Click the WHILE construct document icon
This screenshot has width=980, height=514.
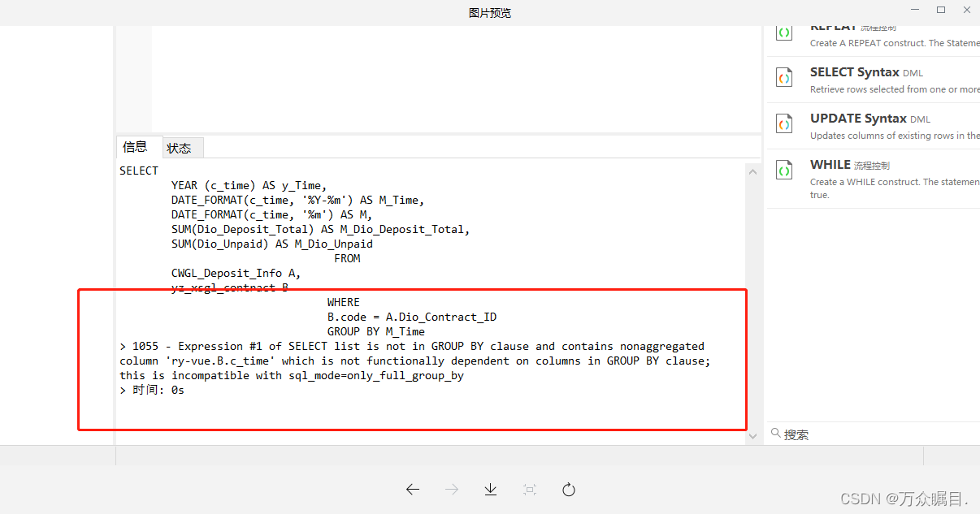point(783,170)
